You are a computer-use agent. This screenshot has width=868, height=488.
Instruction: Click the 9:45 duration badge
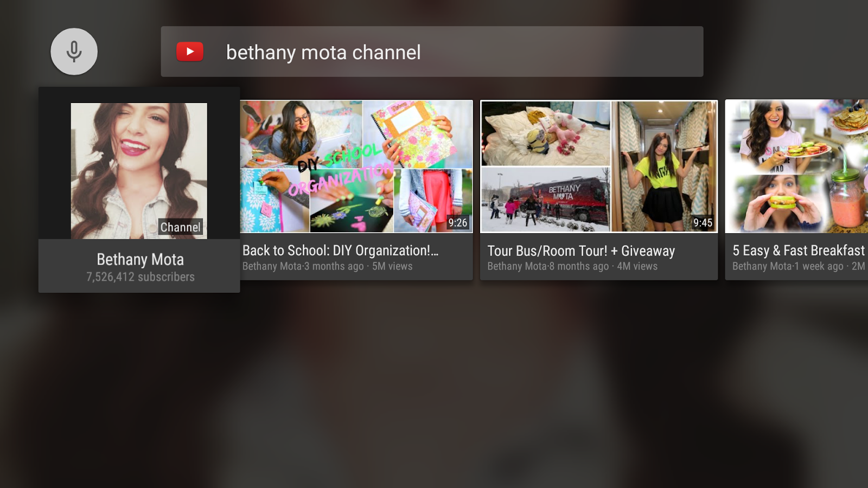[x=703, y=223]
